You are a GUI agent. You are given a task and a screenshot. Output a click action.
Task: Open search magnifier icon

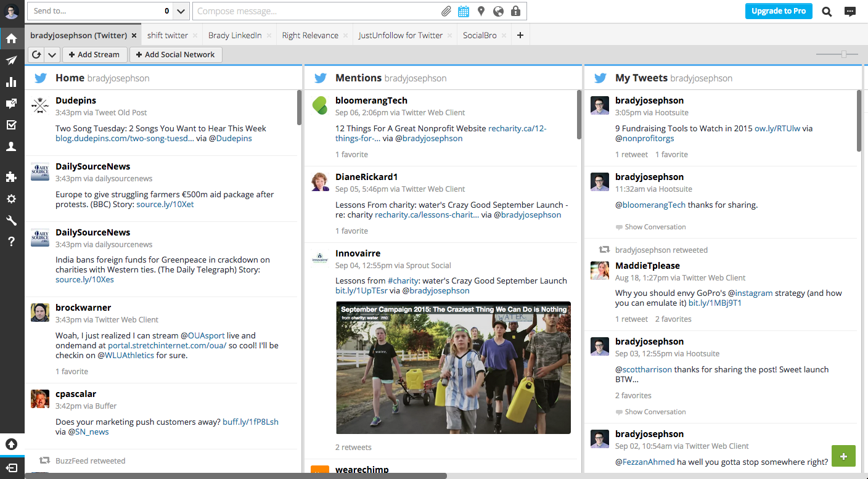point(827,11)
